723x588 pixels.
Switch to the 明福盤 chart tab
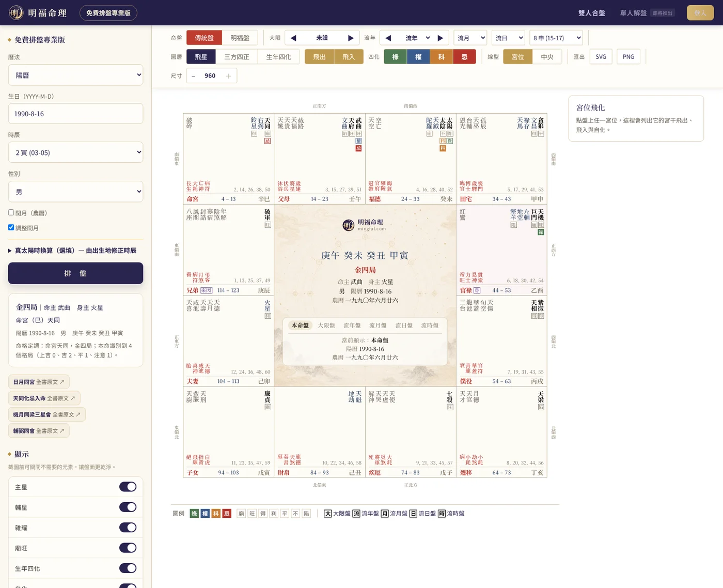(x=240, y=38)
